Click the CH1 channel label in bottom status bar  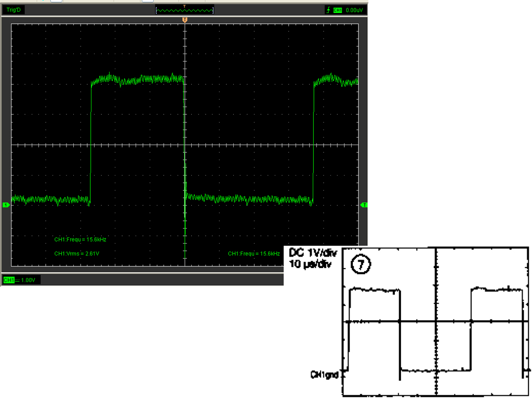[x=9, y=280]
